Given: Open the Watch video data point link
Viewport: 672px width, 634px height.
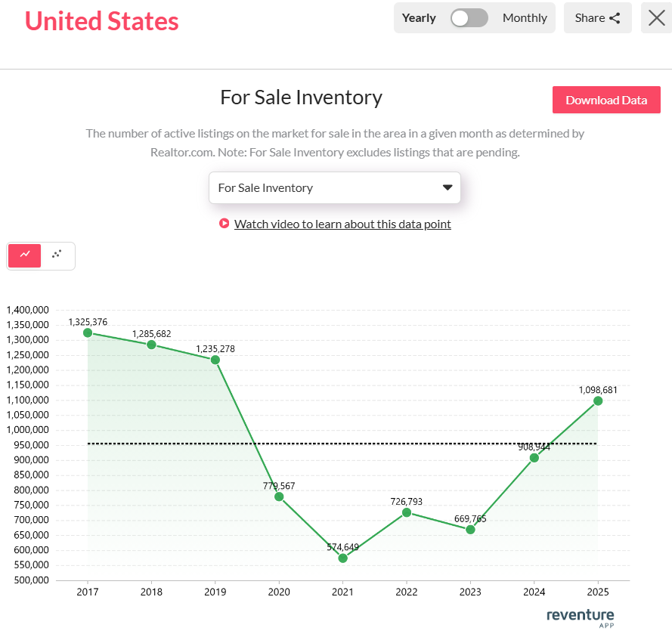Looking at the screenshot, I should click(x=344, y=224).
